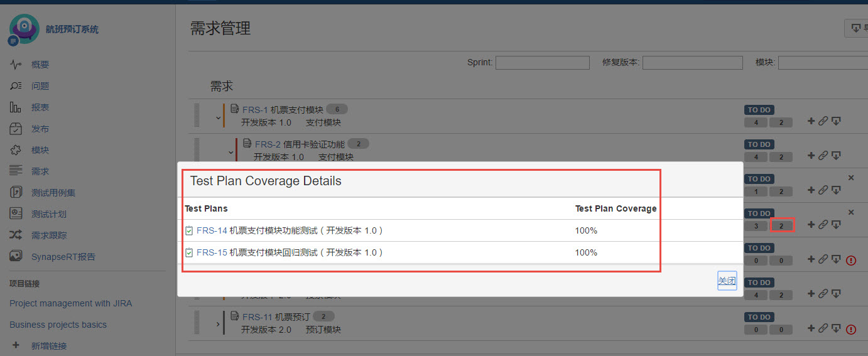Click the test plan icon beside FRS-15
This screenshot has height=356, width=868.
pyautogui.click(x=189, y=252)
